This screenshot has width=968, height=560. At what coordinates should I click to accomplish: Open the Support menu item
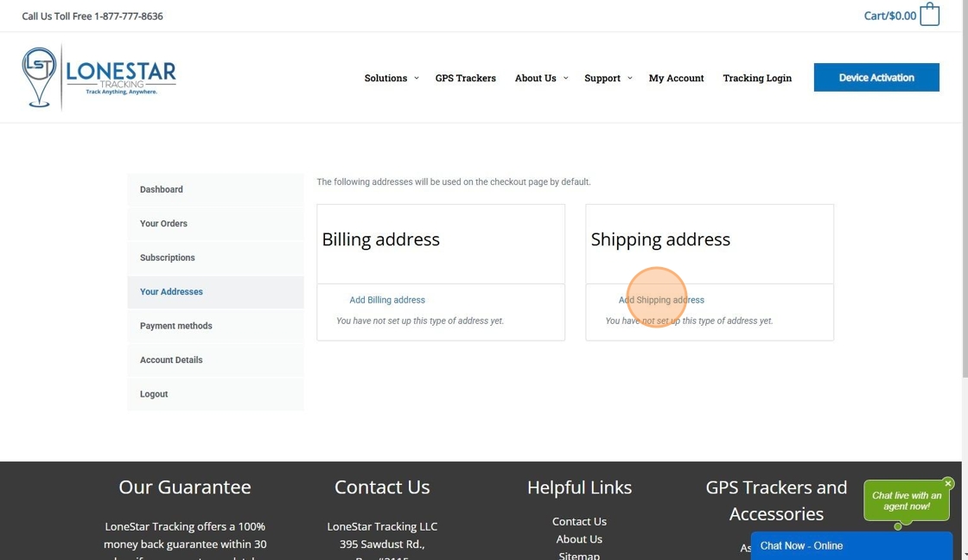602,78
